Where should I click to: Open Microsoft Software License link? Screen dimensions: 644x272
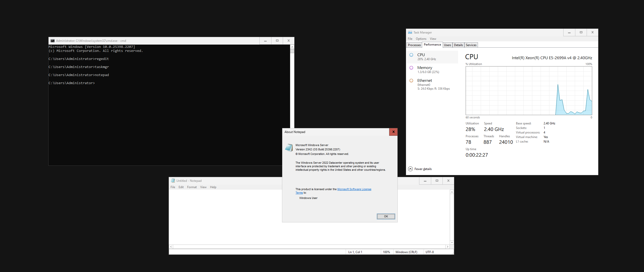tap(354, 189)
